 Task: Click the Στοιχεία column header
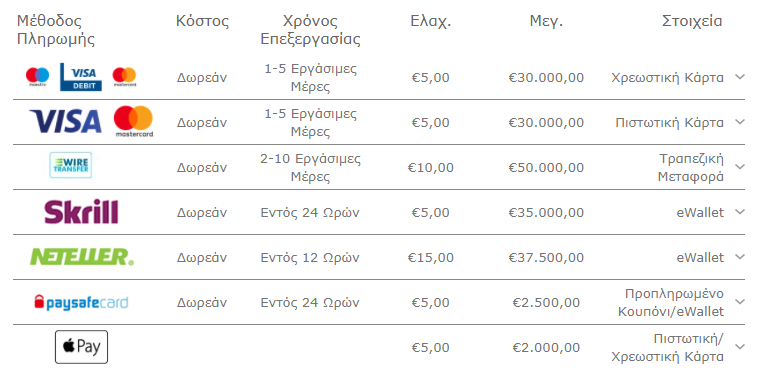[x=692, y=21]
